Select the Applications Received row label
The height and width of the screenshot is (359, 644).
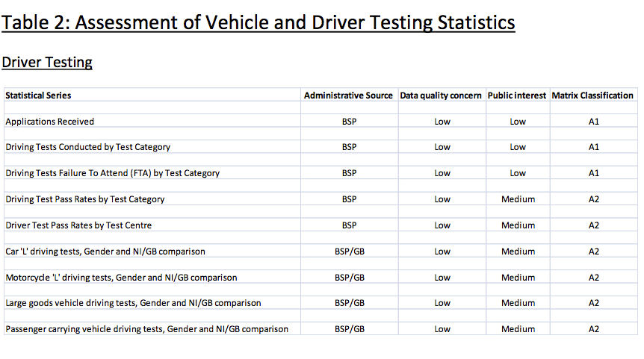tap(50, 122)
